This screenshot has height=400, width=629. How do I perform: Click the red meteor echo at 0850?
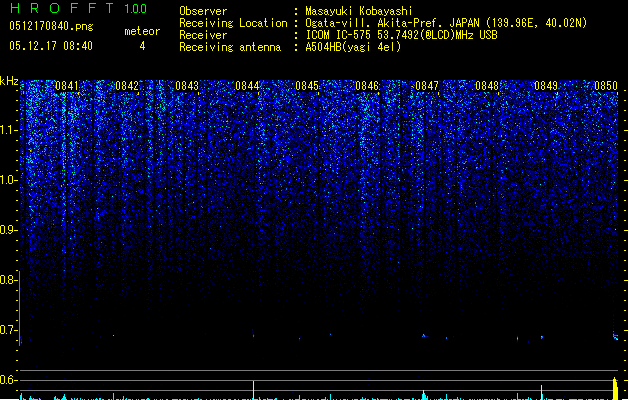click(x=615, y=336)
